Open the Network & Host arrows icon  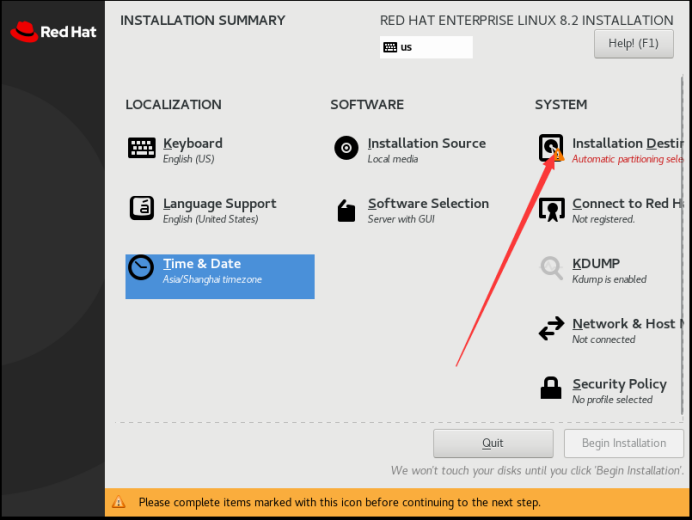551,328
